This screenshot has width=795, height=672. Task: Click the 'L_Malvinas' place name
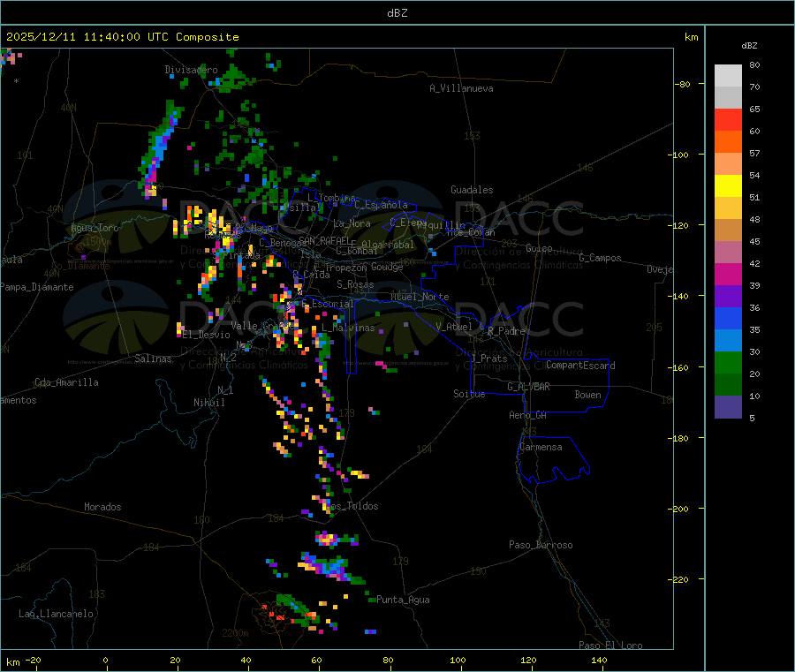point(348,328)
